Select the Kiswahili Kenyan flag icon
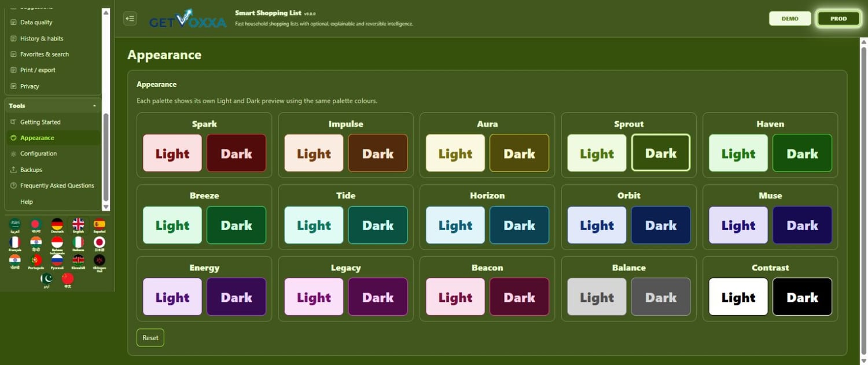This screenshot has width=868, height=365. [x=78, y=260]
